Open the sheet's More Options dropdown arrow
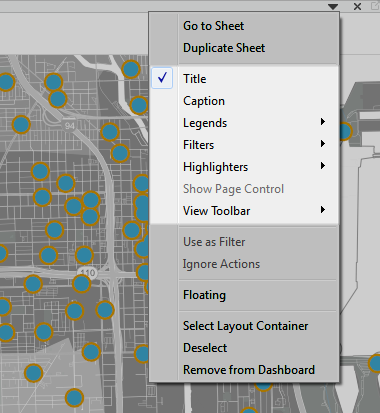The width and height of the screenshot is (380, 413). point(333,6)
